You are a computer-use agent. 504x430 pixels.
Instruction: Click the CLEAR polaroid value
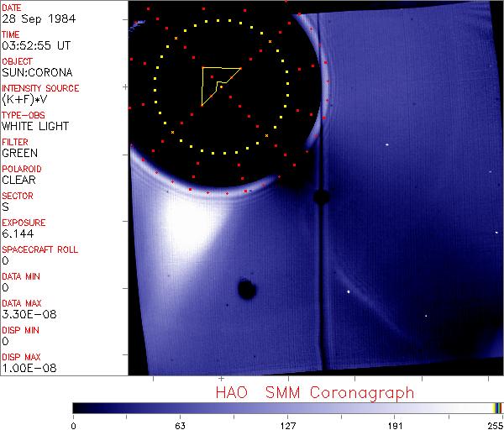pyautogui.click(x=18, y=180)
